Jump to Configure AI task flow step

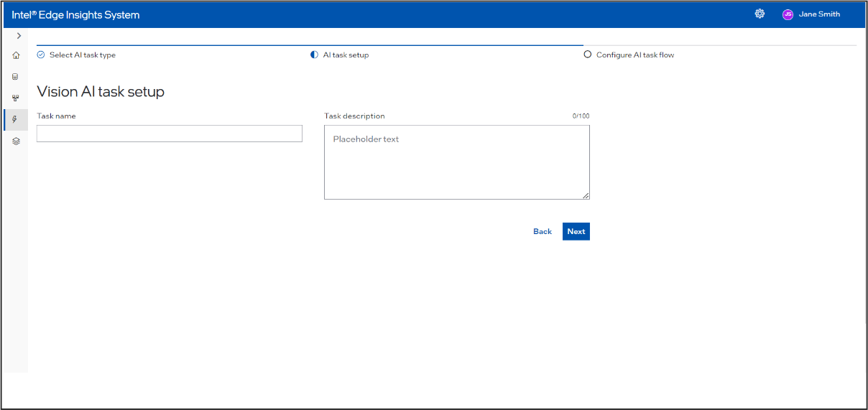[635, 55]
